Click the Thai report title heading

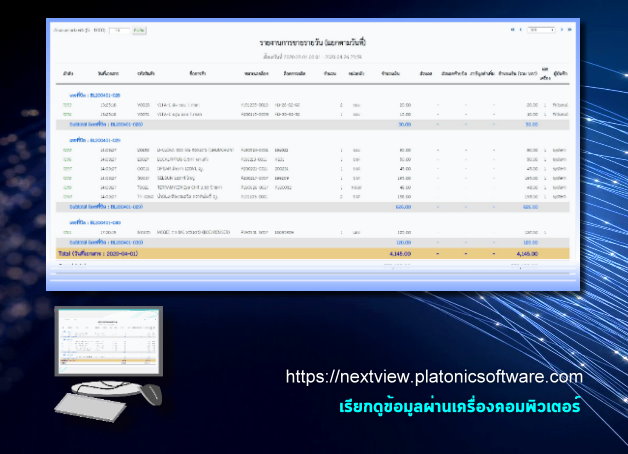(313, 42)
